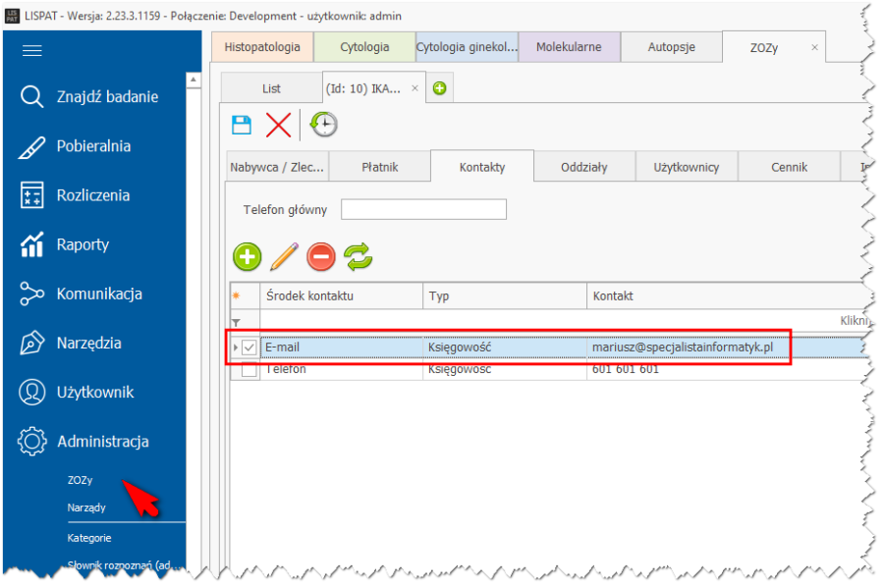Screen dimensions: 884x588
Task: Click the blue save floppy disk icon
Action: (241, 125)
